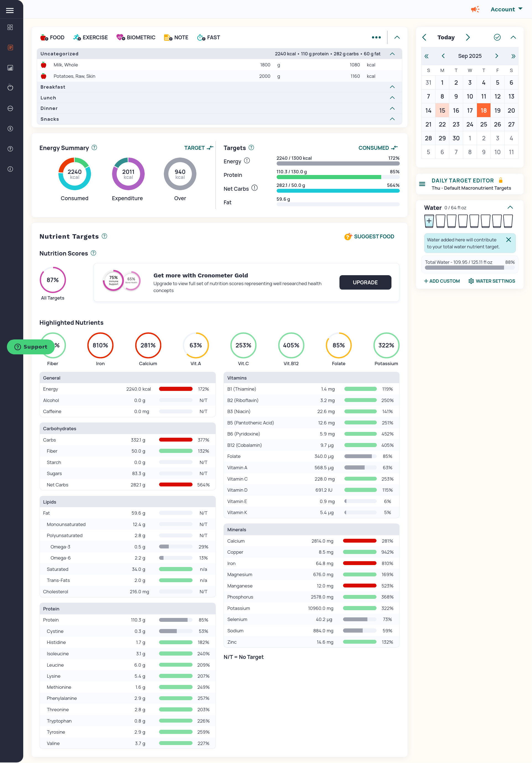Open the chat bubble icon in the sidebar
The image size is (532, 763).
tap(10, 108)
